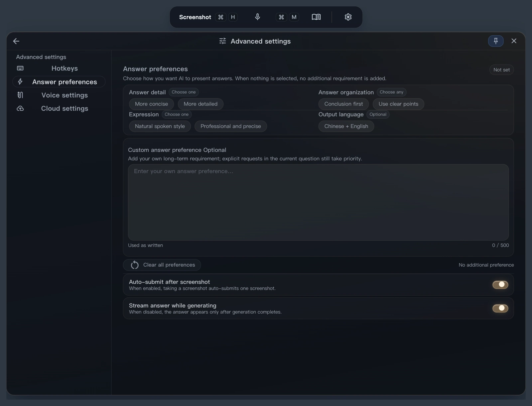Select Answer preferences in sidebar
This screenshot has height=406, width=532.
(x=59, y=82)
